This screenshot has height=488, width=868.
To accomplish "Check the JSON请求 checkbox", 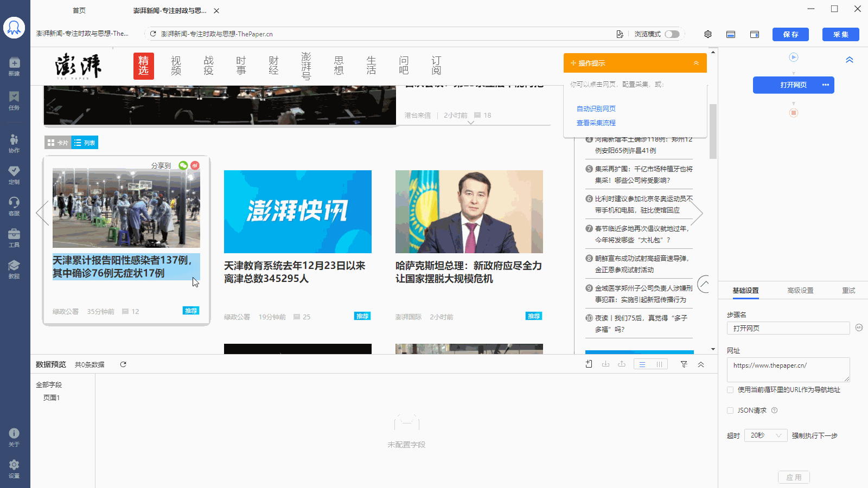I will [730, 410].
